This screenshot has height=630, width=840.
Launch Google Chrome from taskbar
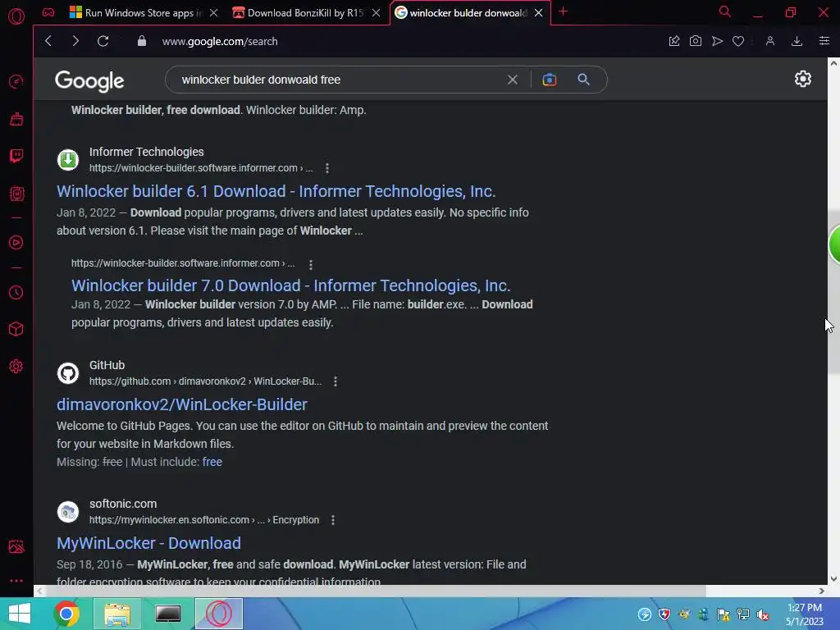coord(66,614)
